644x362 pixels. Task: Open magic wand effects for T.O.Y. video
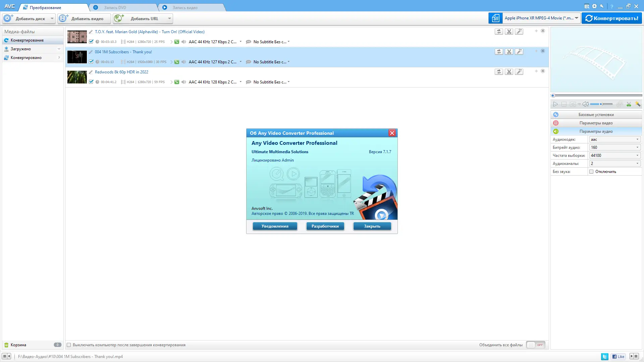pos(519,32)
